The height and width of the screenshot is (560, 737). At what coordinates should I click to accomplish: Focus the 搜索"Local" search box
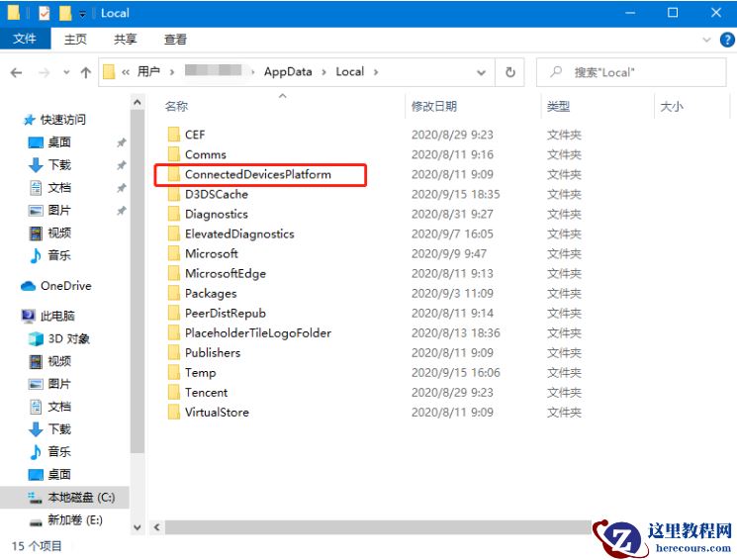(631, 72)
